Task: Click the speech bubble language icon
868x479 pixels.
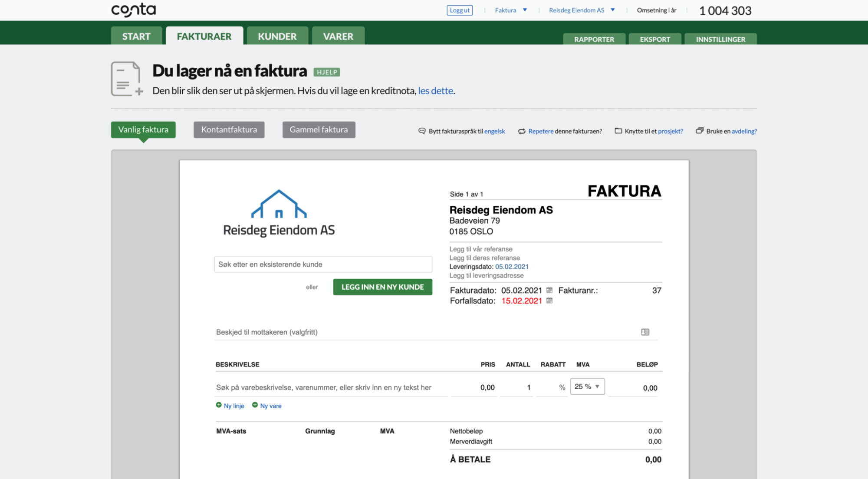Action: [422, 131]
